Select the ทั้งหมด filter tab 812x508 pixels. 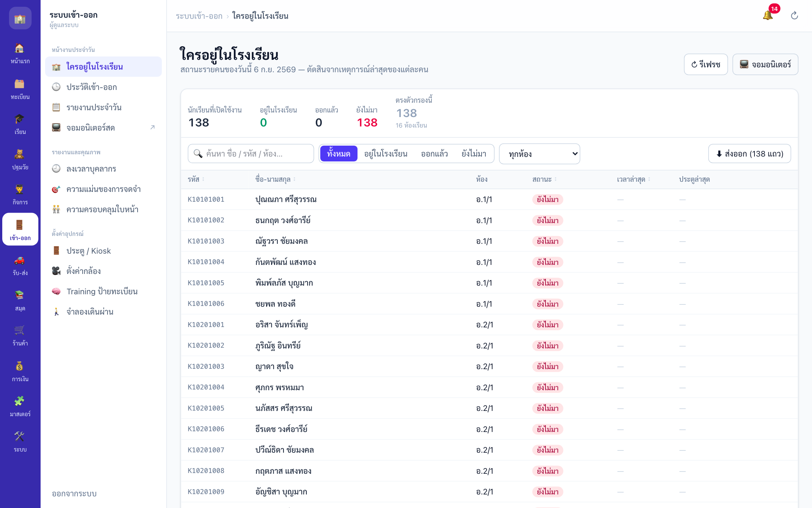pyautogui.click(x=339, y=154)
